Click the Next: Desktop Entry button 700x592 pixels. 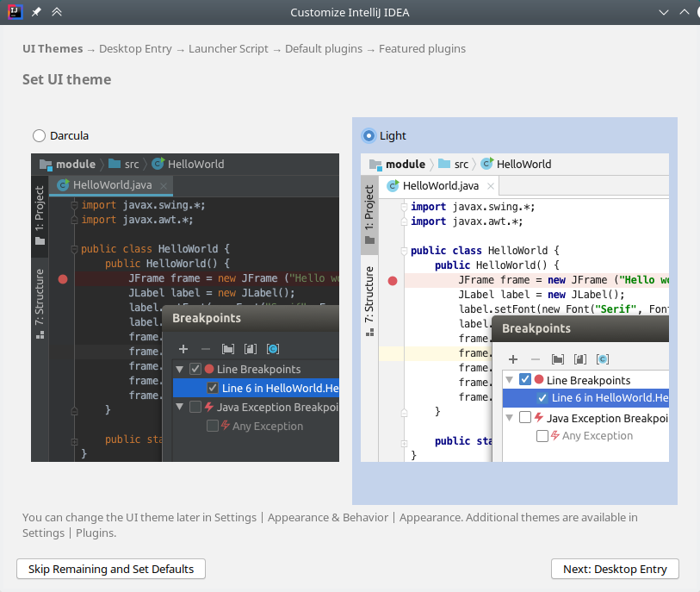tap(615, 569)
